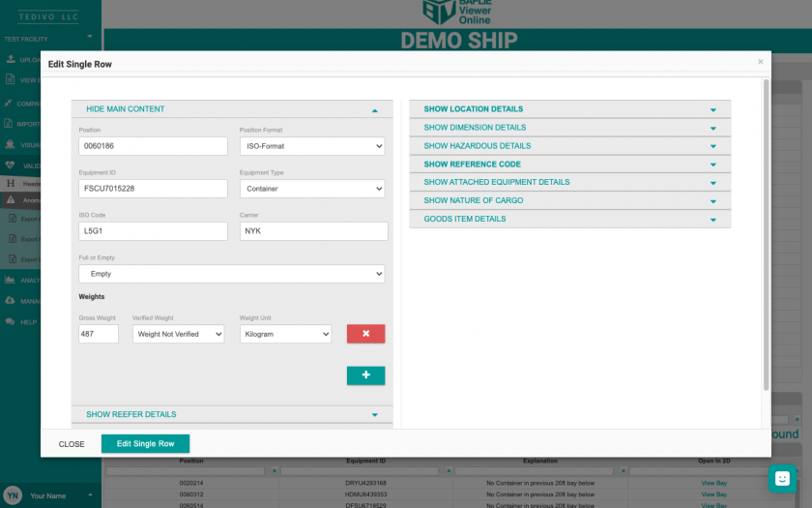Click table cell 0060312
This screenshot has width=812, height=508.
pos(191,494)
